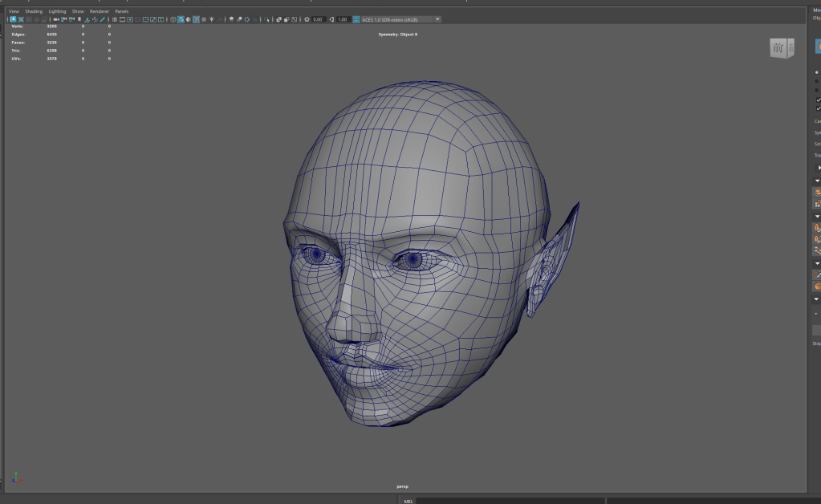Viewport: 821px width, 504px height.
Task: Switch to Wireframe display cube icon
Action: coord(173,19)
